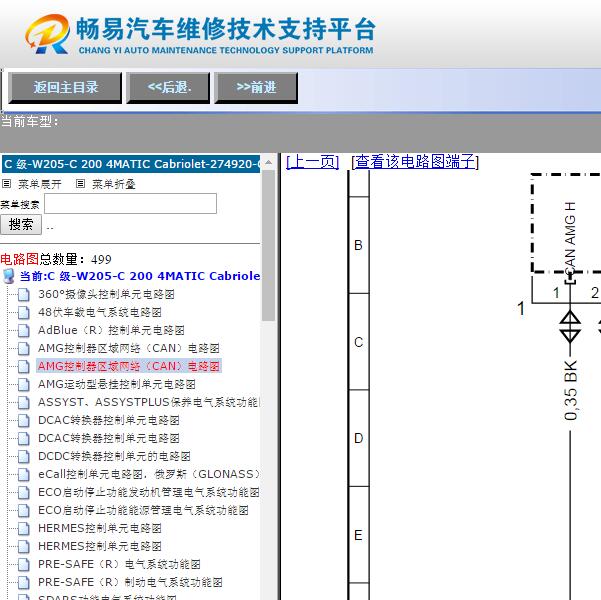The width and height of the screenshot is (601, 600).
Task: Click the root computer icon next to 当前
Action: point(8,276)
